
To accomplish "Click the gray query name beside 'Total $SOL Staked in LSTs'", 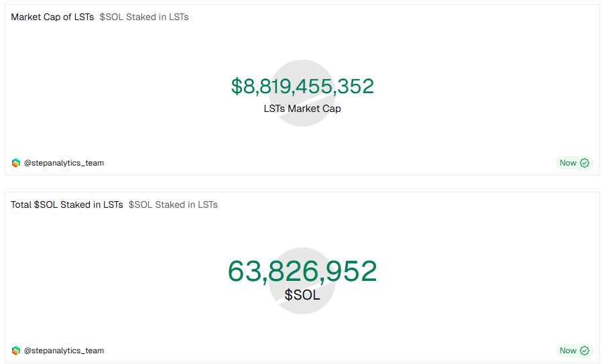I will [173, 204].
